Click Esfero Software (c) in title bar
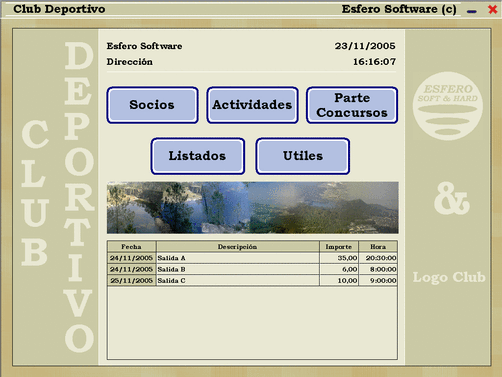Image resolution: width=502 pixels, height=377 pixels. click(399, 9)
